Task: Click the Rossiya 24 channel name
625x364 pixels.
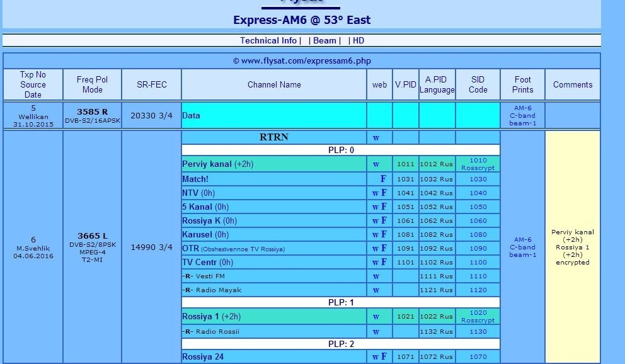Action: (203, 357)
